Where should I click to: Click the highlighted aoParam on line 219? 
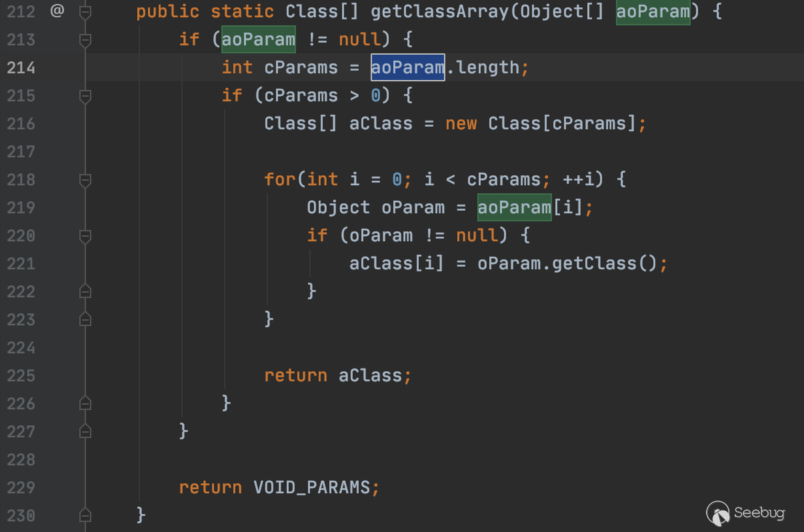pos(514,207)
